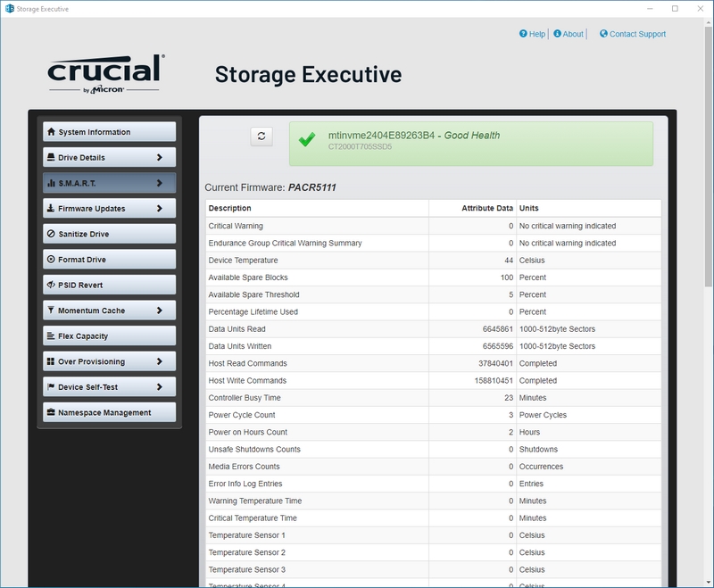Select the Error Info Log Entries label
714x588 pixels.
pos(245,484)
